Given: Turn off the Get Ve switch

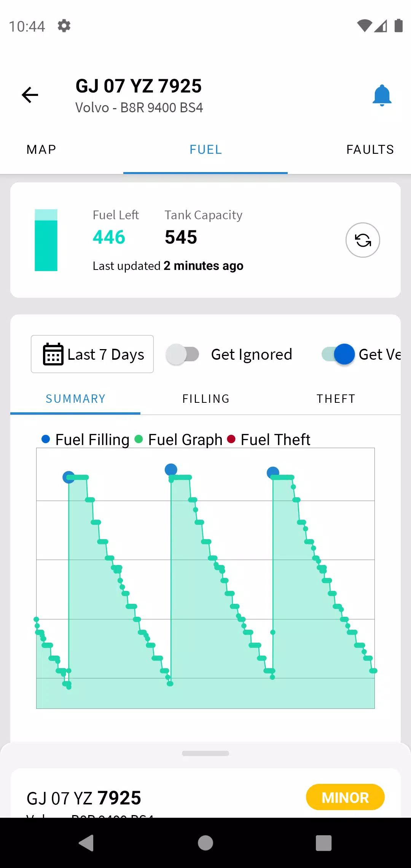Looking at the screenshot, I should click(x=338, y=354).
